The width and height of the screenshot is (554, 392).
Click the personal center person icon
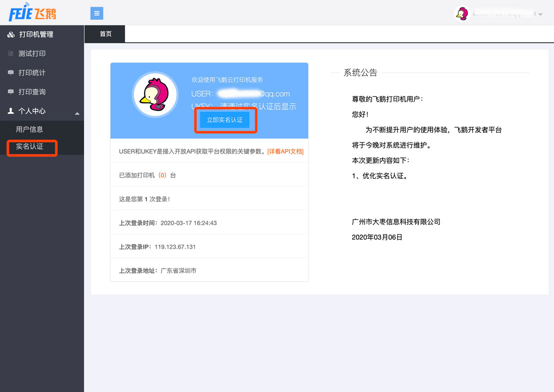coord(11,111)
